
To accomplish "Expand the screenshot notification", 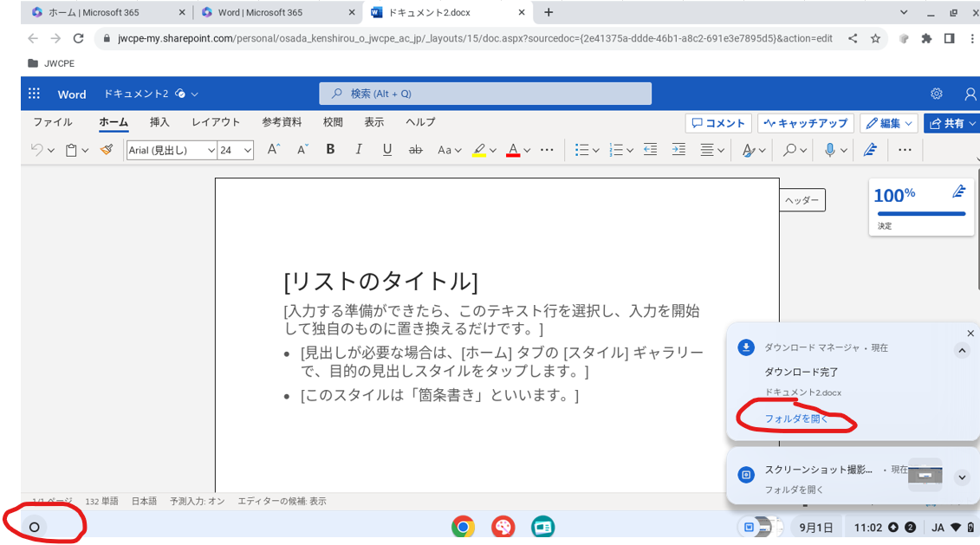I will click(962, 477).
